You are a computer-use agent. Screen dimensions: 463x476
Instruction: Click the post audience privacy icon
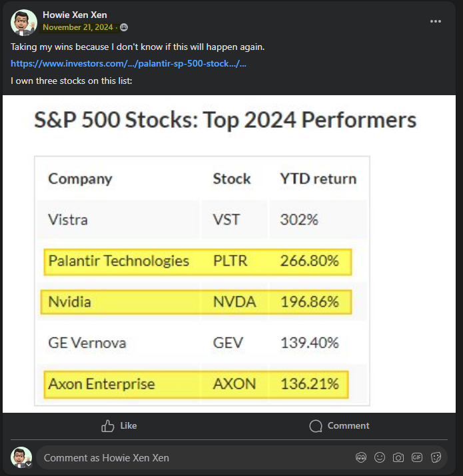(124, 27)
